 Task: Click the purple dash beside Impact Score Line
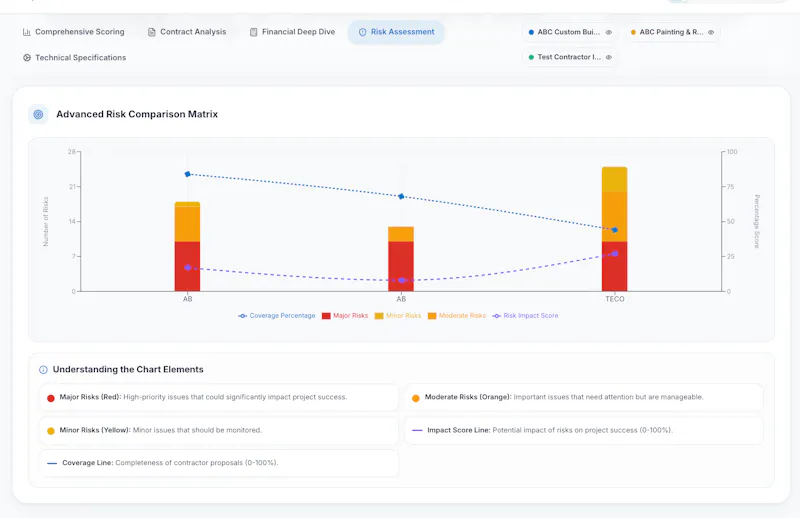coord(417,430)
